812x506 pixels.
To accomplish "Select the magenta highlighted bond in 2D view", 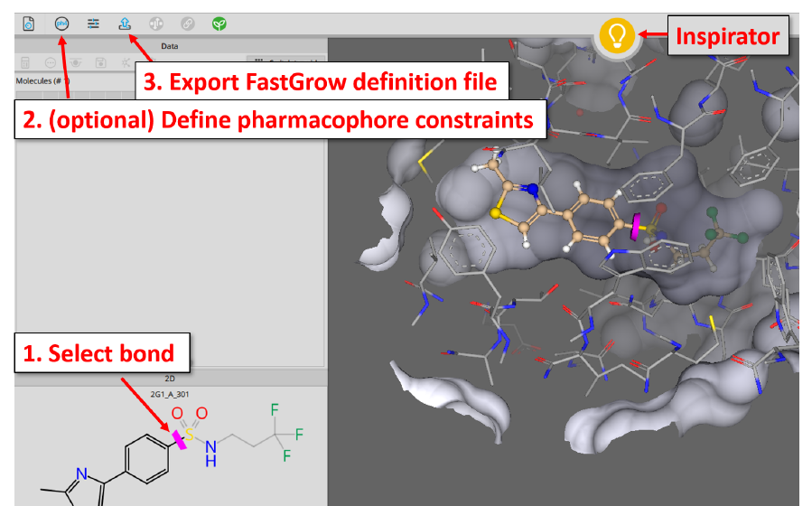I will pos(179,440).
